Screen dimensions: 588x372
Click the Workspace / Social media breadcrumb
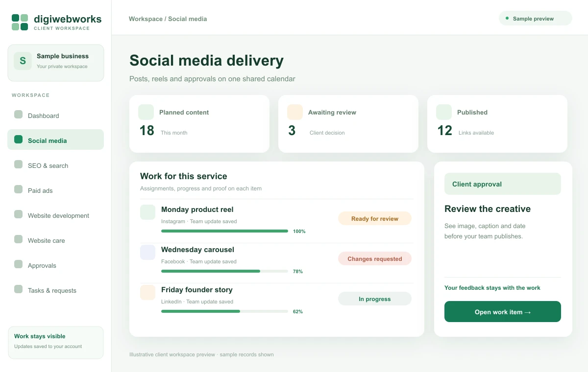click(168, 19)
